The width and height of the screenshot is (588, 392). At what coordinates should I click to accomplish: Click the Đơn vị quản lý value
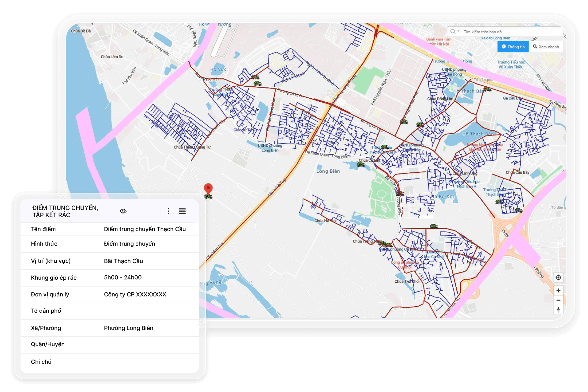click(135, 294)
